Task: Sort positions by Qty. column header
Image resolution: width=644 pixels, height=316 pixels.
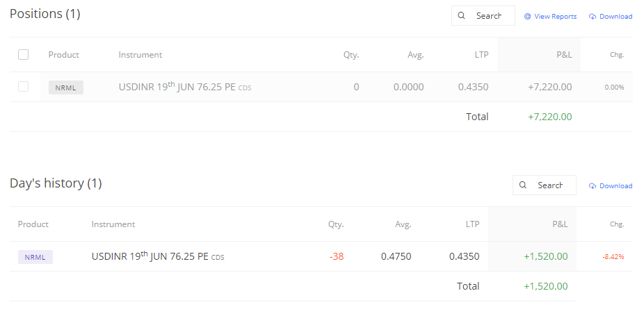Action: (351, 55)
